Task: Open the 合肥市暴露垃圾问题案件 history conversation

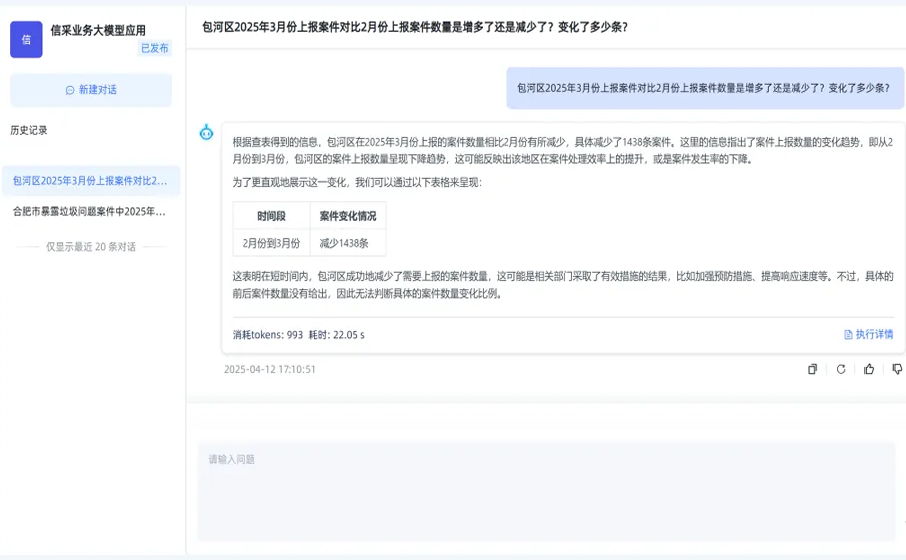Action: [91, 212]
